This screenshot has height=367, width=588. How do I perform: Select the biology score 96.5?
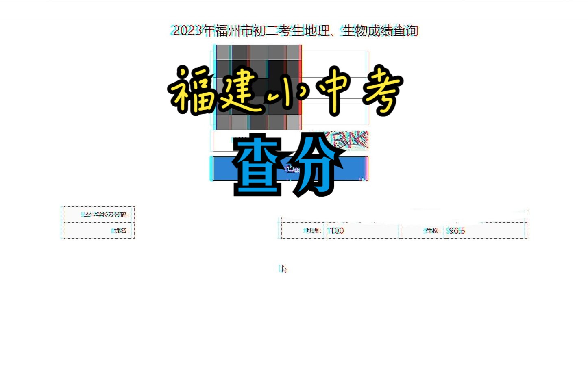[x=457, y=230]
